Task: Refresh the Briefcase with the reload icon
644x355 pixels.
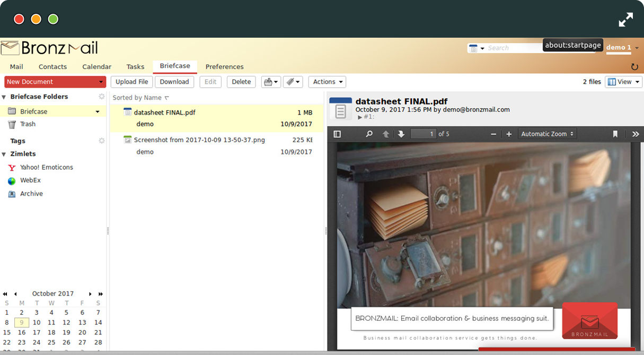Action: pos(634,67)
